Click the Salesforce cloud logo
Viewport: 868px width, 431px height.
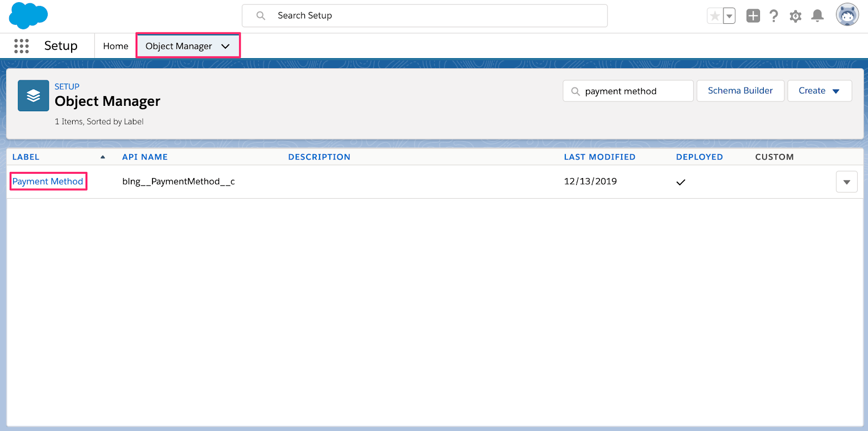(28, 15)
